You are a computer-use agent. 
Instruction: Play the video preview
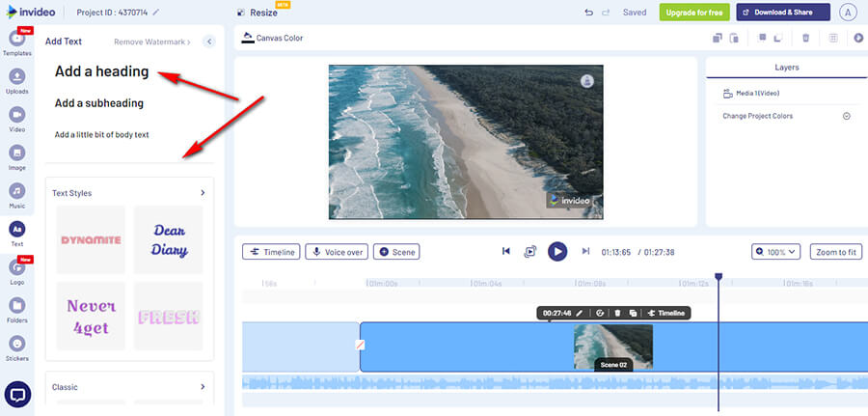557,251
